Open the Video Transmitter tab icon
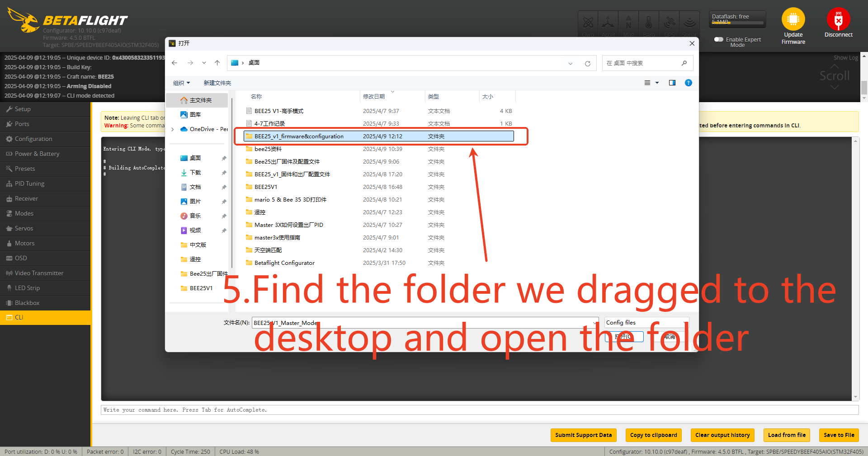This screenshot has height=456, width=868. click(9, 273)
